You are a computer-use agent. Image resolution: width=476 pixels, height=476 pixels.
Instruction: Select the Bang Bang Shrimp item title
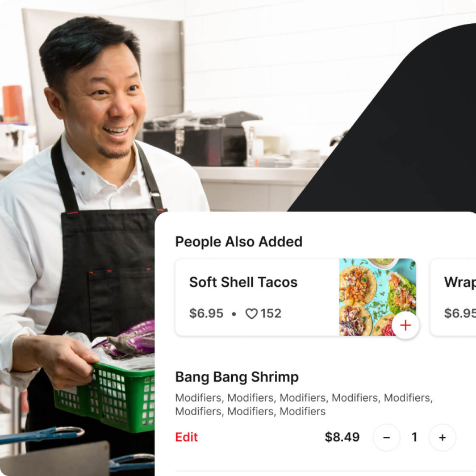[237, 377]
